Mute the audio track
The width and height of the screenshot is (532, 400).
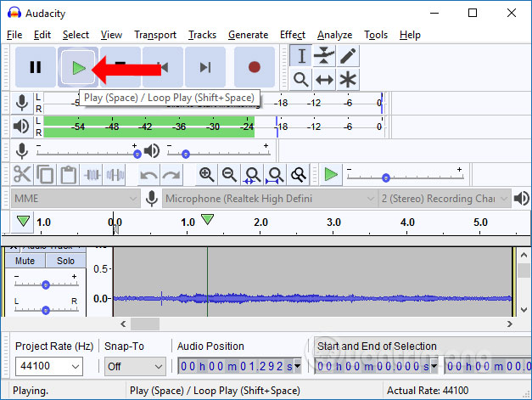coord(25,261)
